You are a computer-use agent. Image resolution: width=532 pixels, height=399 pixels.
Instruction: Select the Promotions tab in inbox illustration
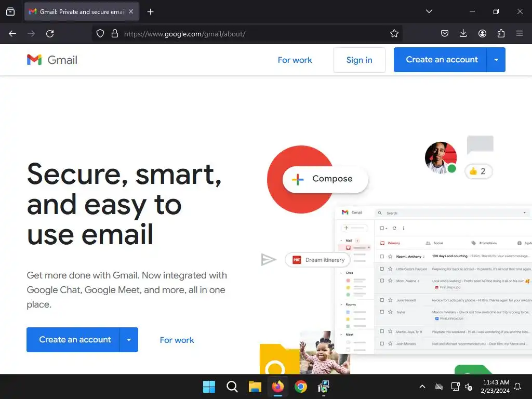point(484,243)
